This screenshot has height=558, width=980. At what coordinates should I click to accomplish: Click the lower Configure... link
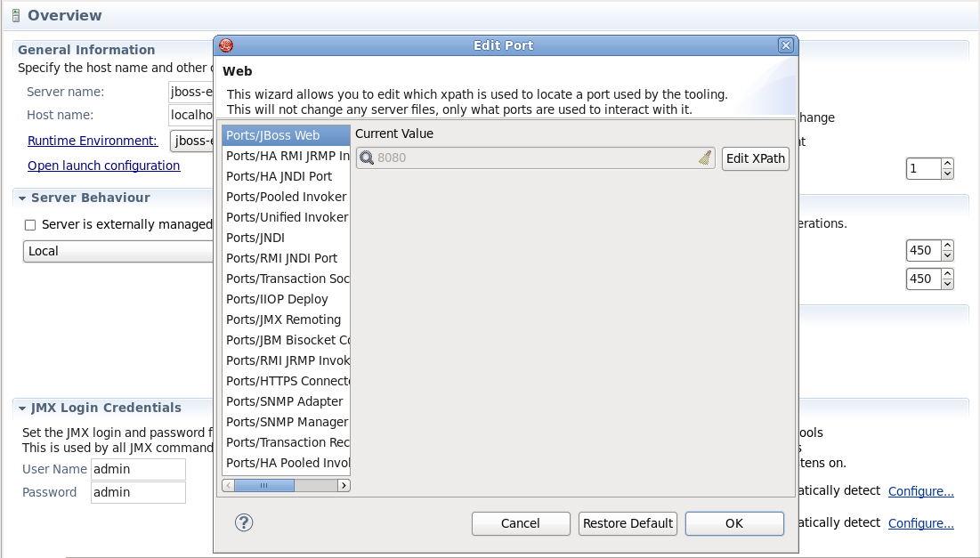920,523
